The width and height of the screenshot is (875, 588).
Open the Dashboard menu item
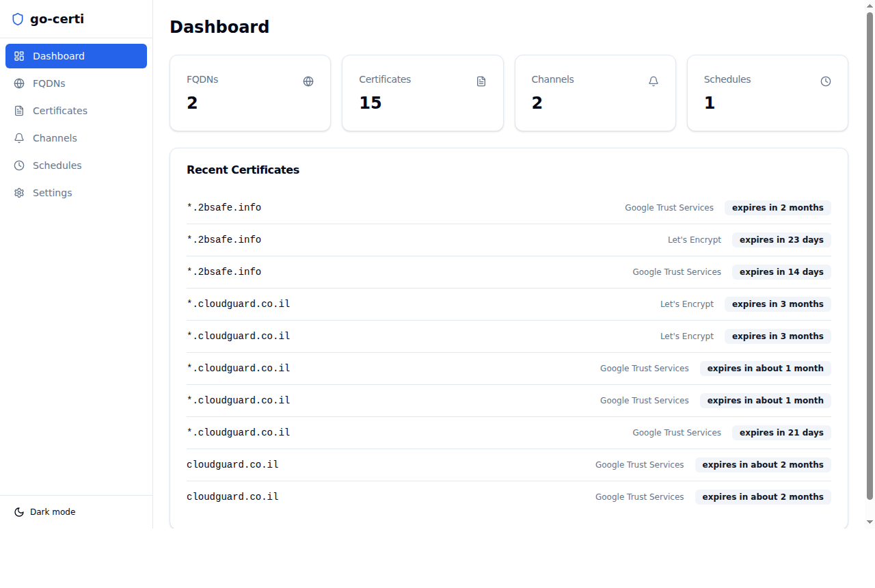76,56
